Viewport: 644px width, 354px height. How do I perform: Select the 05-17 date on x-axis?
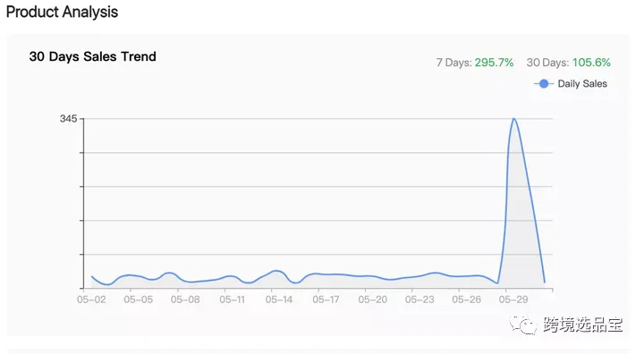pos(326,299)
